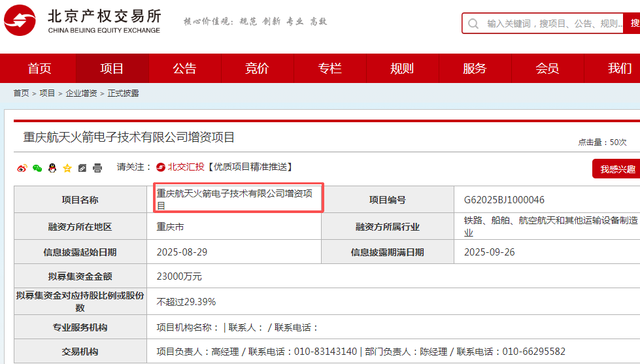Click the contact row with 010-83143140
This screenshot has height=364, width=640.
tap(362, 352)
